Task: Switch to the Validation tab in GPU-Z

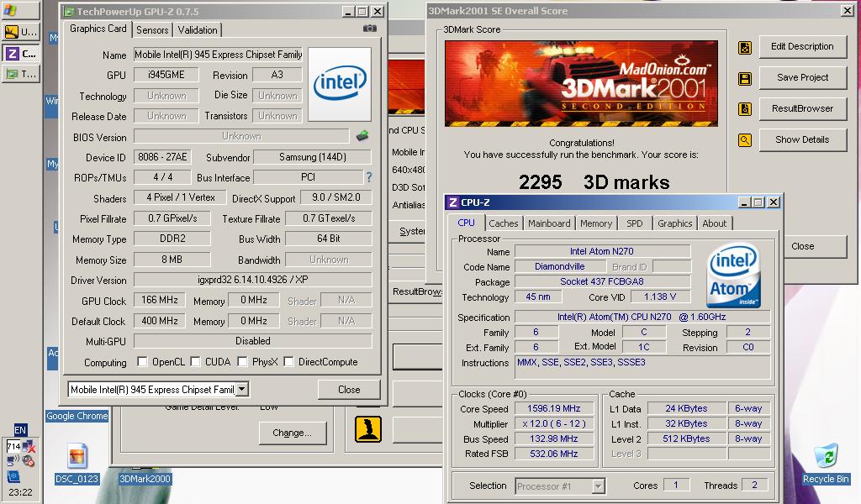Action: (x=197, y=30)
